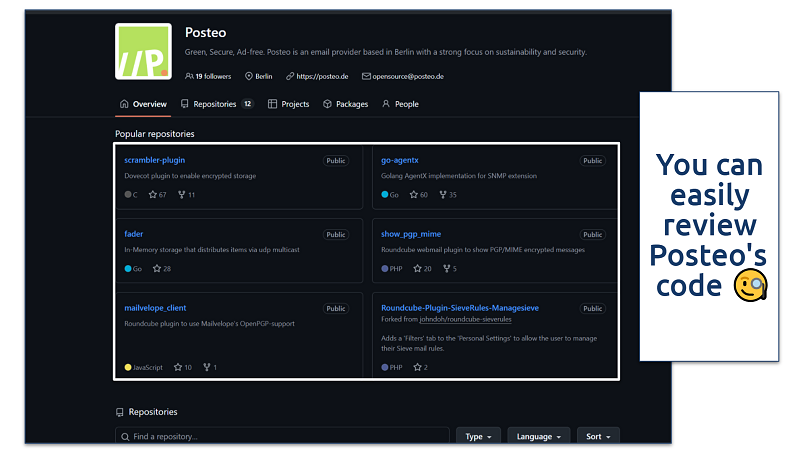806x453 pixels.
Task: Click the home icon on Overview tab
Action: click(124, 104)
